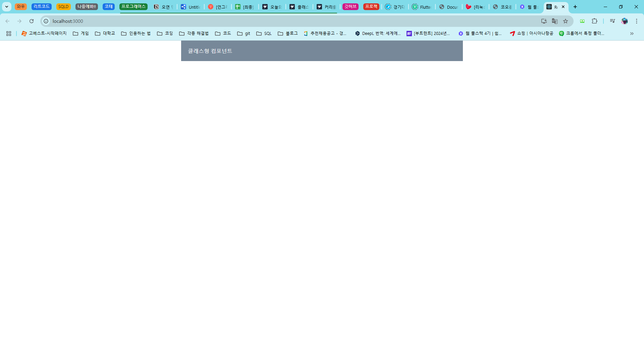Go forward to next page
The height and width of the screenshot is (349, 644).
tap(19, 21)
